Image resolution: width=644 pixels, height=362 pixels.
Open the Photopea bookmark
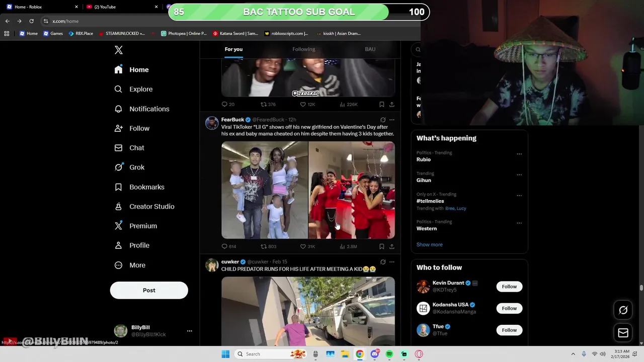coord(184,34)
